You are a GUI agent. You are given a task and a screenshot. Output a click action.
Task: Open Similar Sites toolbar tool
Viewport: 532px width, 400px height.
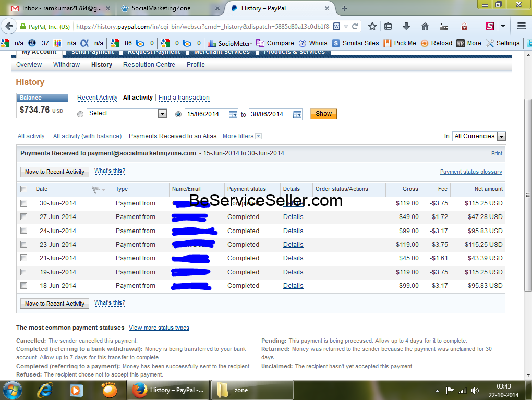[x=355, y=43]
